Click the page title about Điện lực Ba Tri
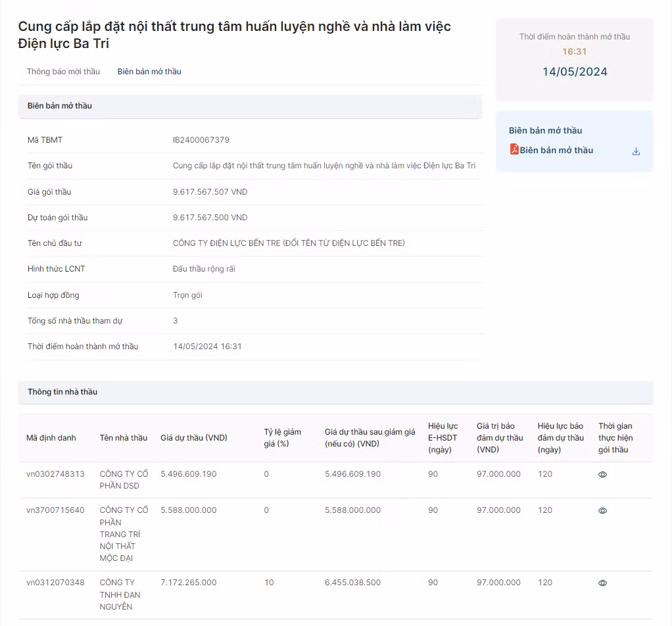Image resolution: width=672 pixels, height=626 pixels. click(x=234, y=35)
